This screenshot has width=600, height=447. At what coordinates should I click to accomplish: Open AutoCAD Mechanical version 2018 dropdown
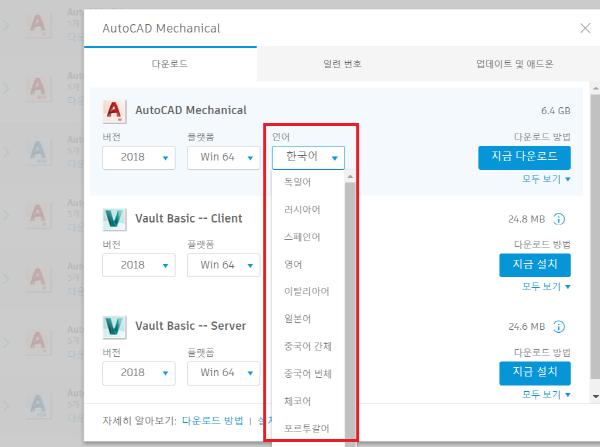click(139, 157)
